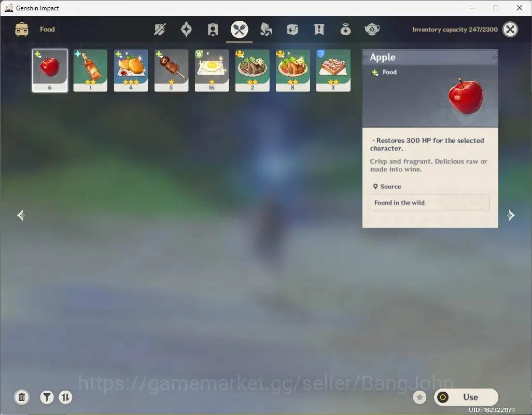532x415 pixels.
Task: Open the Materials inventory tab
Action: [265, 30]
